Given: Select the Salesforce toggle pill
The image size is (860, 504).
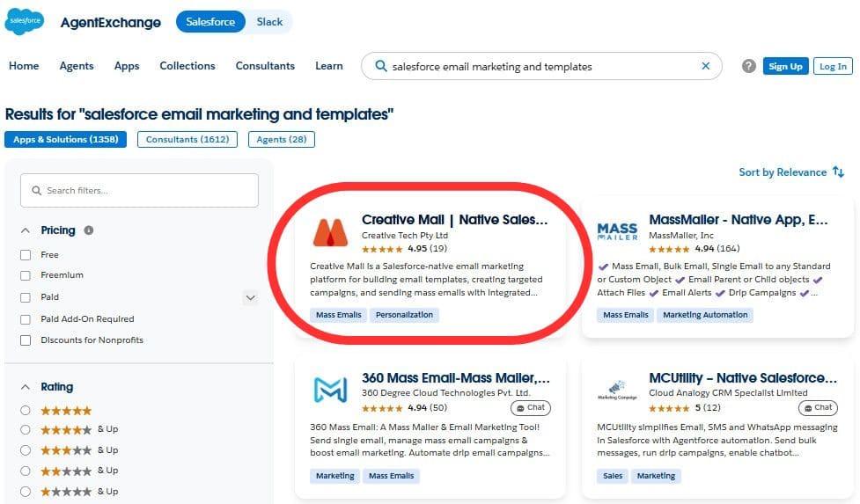Looking at the screenshot, I should pyautogui.click(x=210, y=22).
